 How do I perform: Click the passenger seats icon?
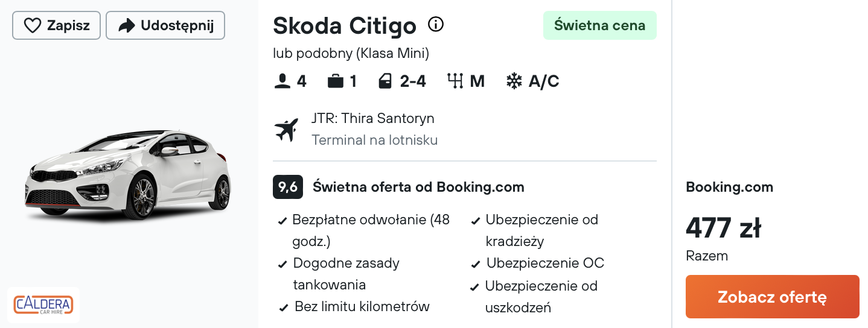[282, 81]
